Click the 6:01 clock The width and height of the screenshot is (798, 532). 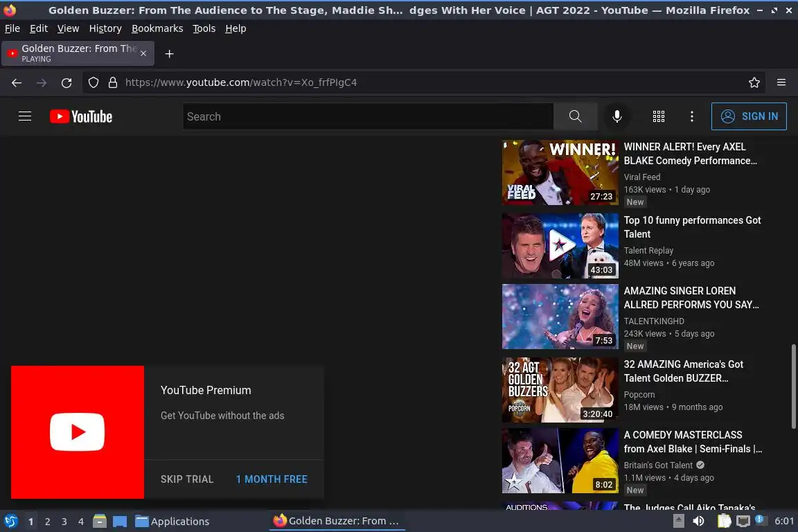pyautogui.click(x=783, y=521)
